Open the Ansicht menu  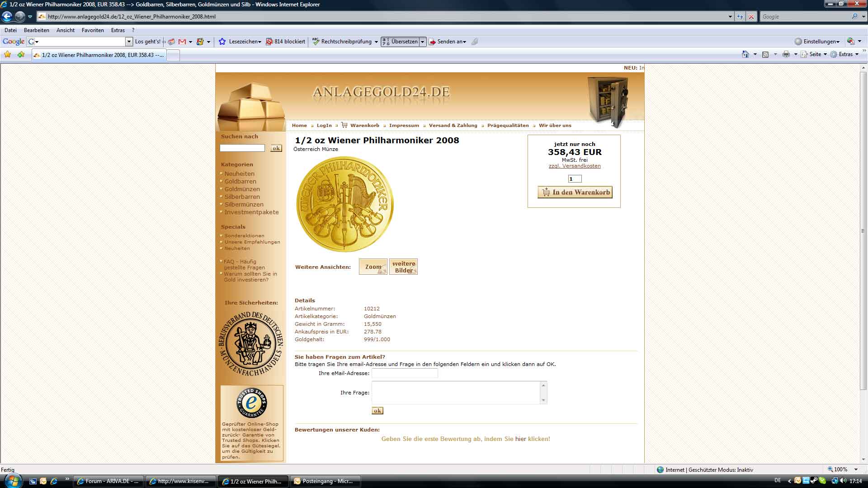[x=66, y=30]
